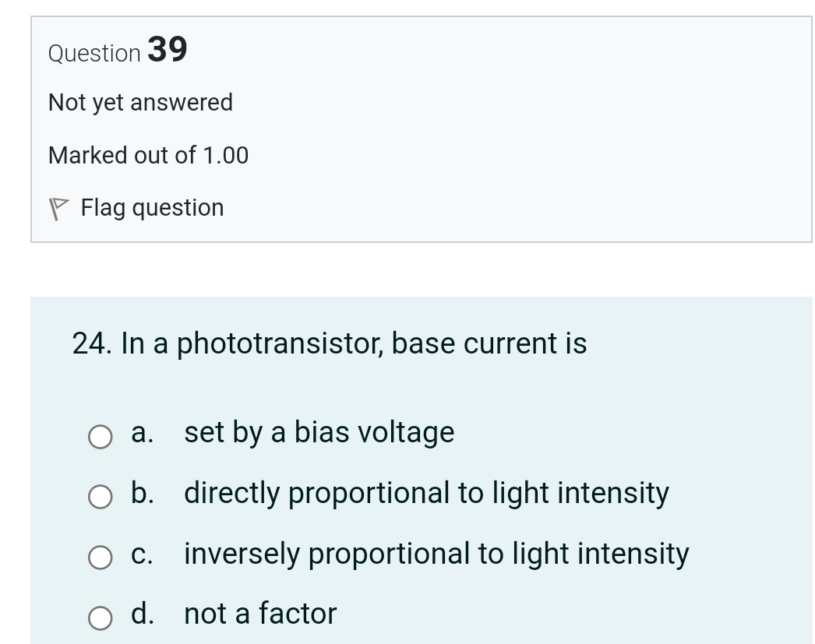Click the "Question" heading word
Viewport: 815px width, 644px height.
(94, 54)
